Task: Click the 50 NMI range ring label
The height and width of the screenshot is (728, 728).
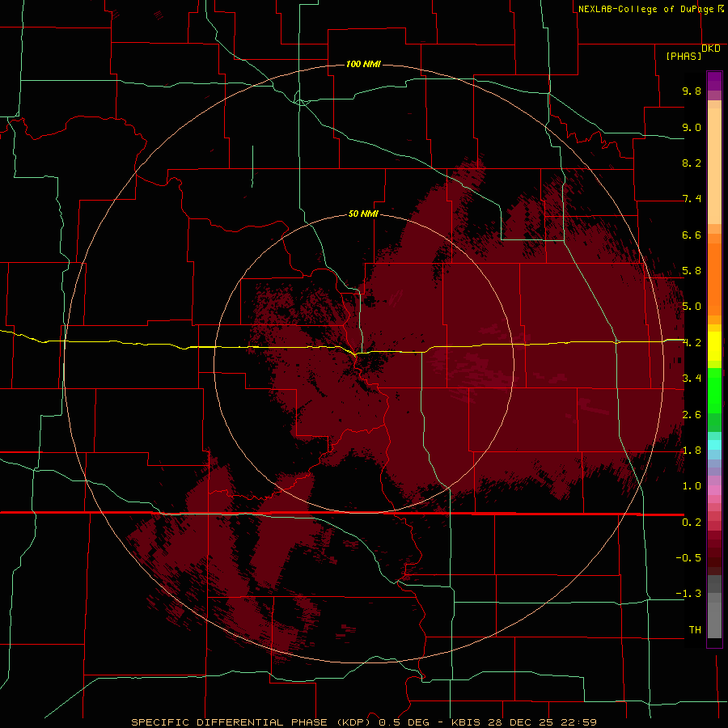Action: [x=363, y=214]
